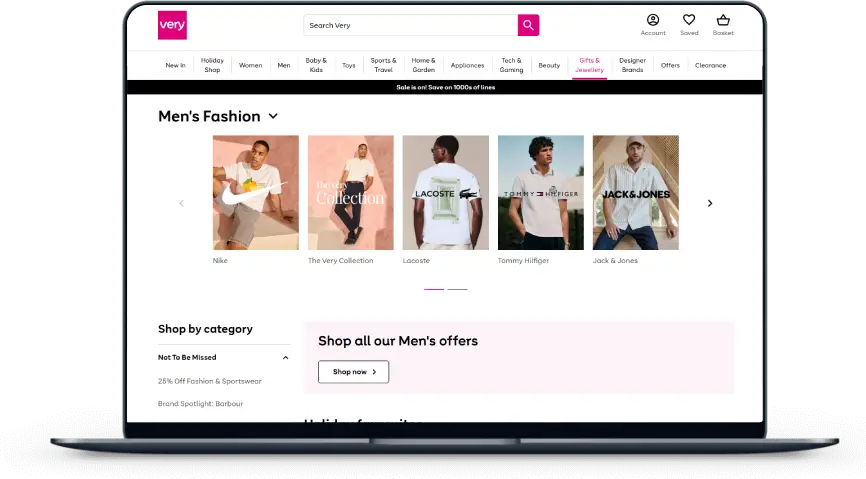Click the Sale is on banner
Image resolution: width=866 pixels, height=479 pixels.
pyautogui.click(x=445, y=87)
